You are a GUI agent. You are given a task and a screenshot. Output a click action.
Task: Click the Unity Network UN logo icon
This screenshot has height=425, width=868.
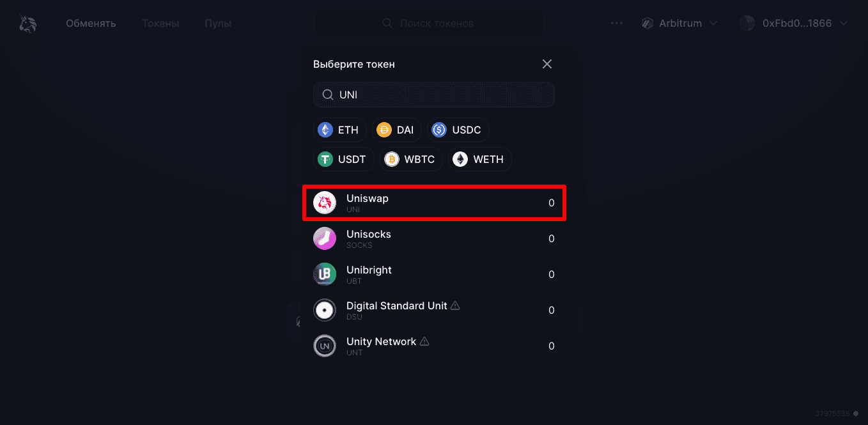(x=325, y=346)
